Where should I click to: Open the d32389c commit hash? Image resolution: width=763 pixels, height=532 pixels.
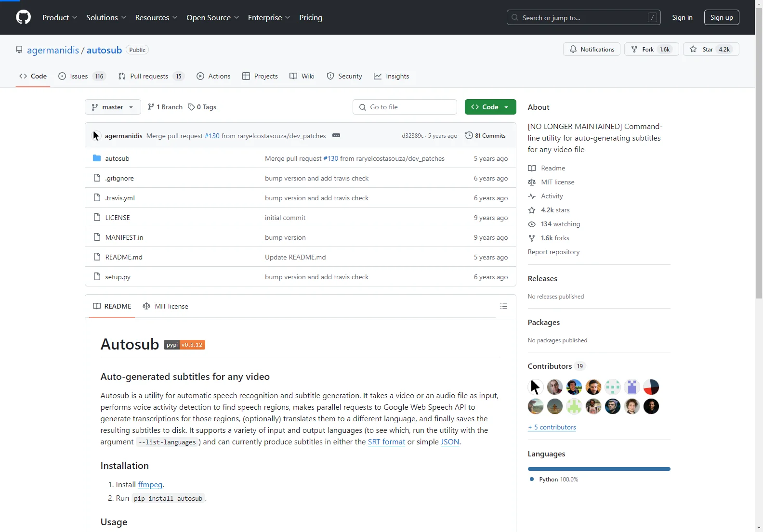tap(413, 136)
